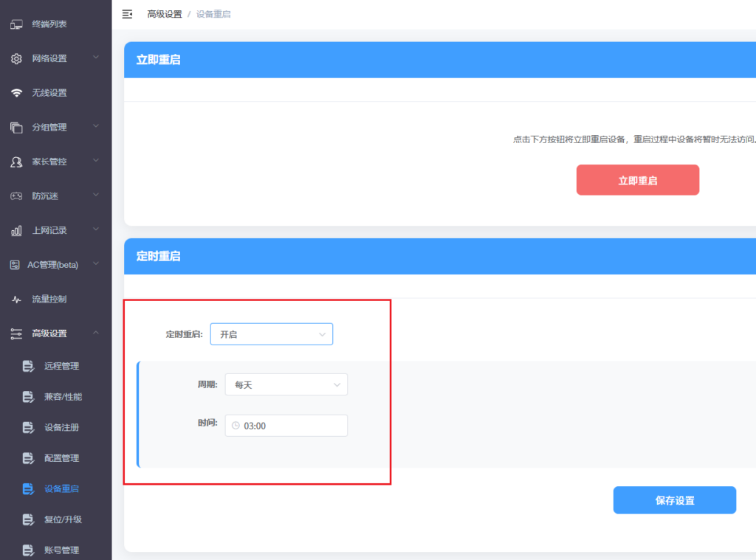Click the clock icon in time field

(x=236, y=426)
